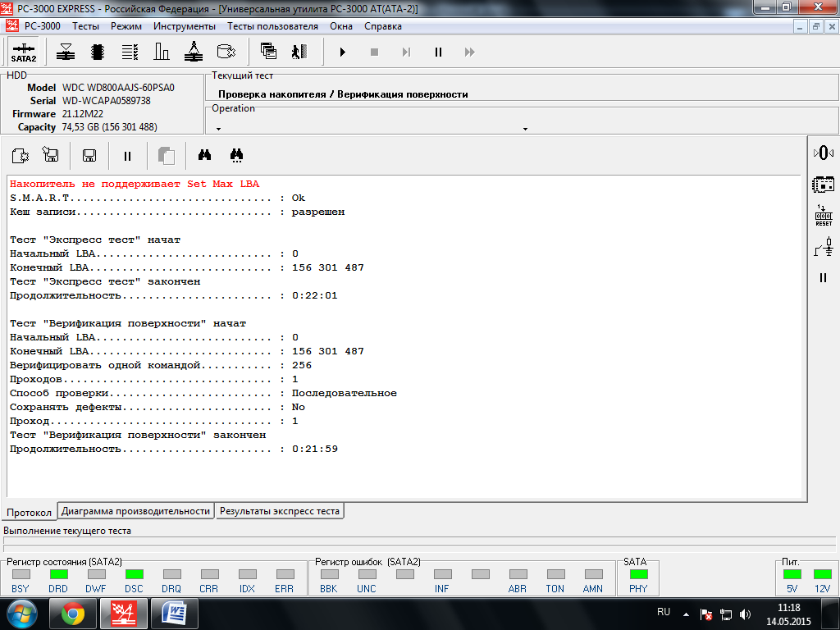Click the S.M.A.R.T. Ok line

click(157, 198)
